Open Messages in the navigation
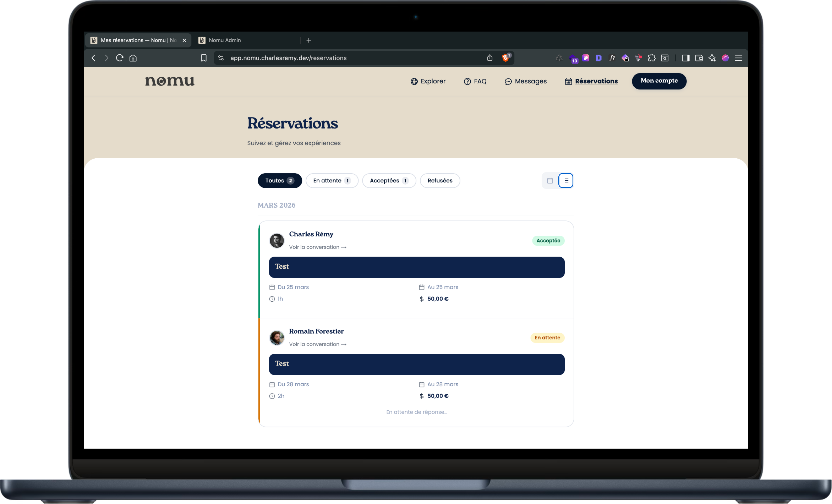Image resolution: width=832 pixels, height=504 pixels. point(526,81)
